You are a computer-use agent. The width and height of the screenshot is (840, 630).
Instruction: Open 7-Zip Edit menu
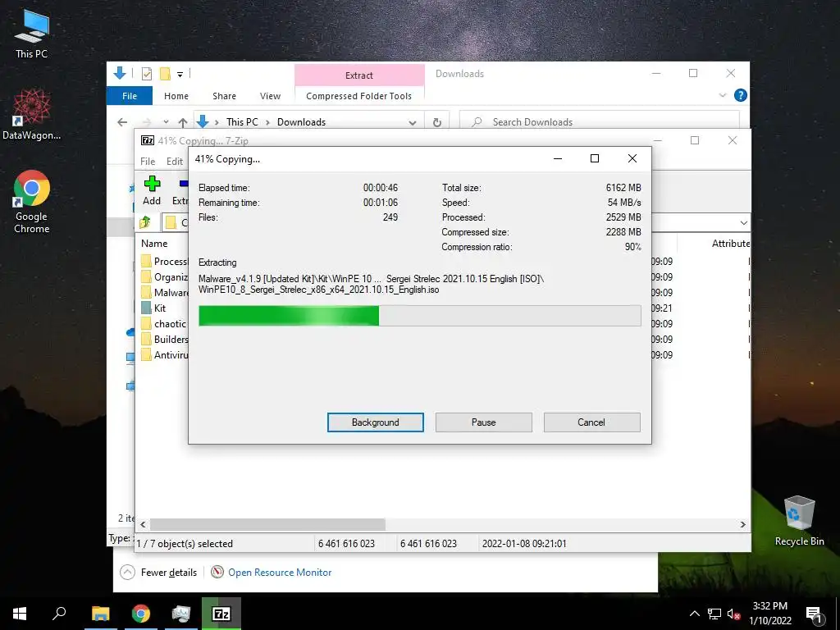click(x=175, y=162)
